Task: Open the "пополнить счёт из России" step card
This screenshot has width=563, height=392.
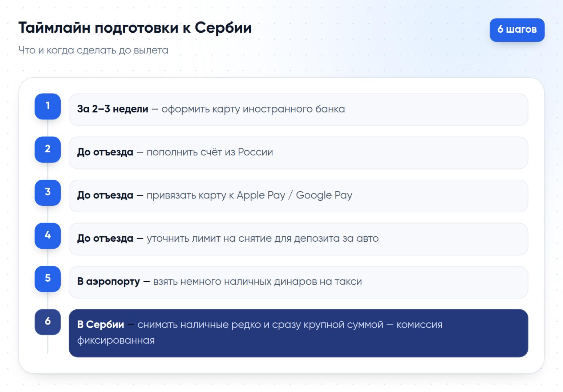Action: pos(298,153)
